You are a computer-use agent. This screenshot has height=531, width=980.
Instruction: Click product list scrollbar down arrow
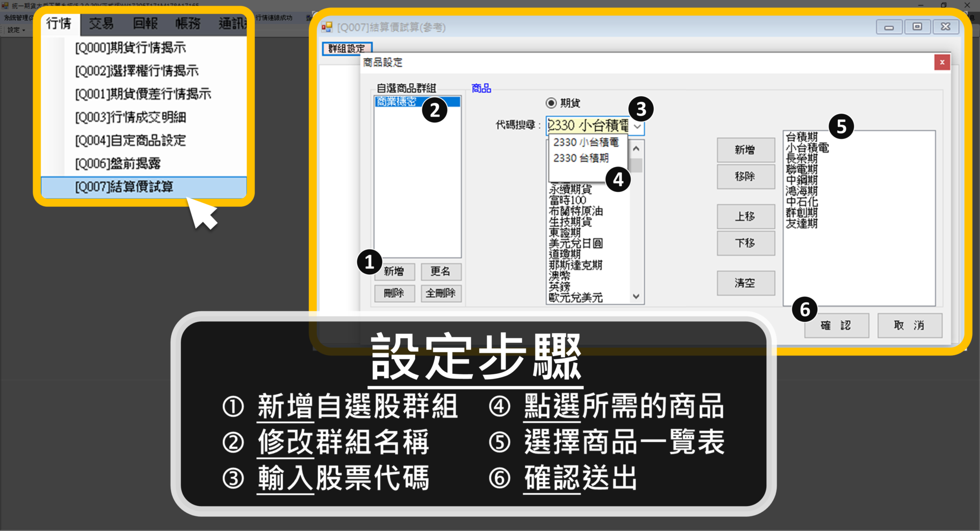point(636,296)
